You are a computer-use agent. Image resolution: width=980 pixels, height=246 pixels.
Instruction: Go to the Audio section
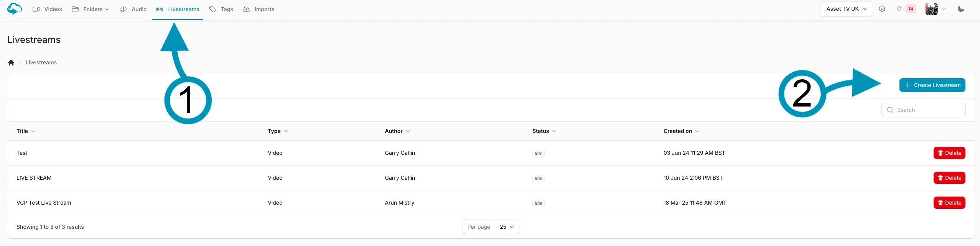(x=133, y=9)
